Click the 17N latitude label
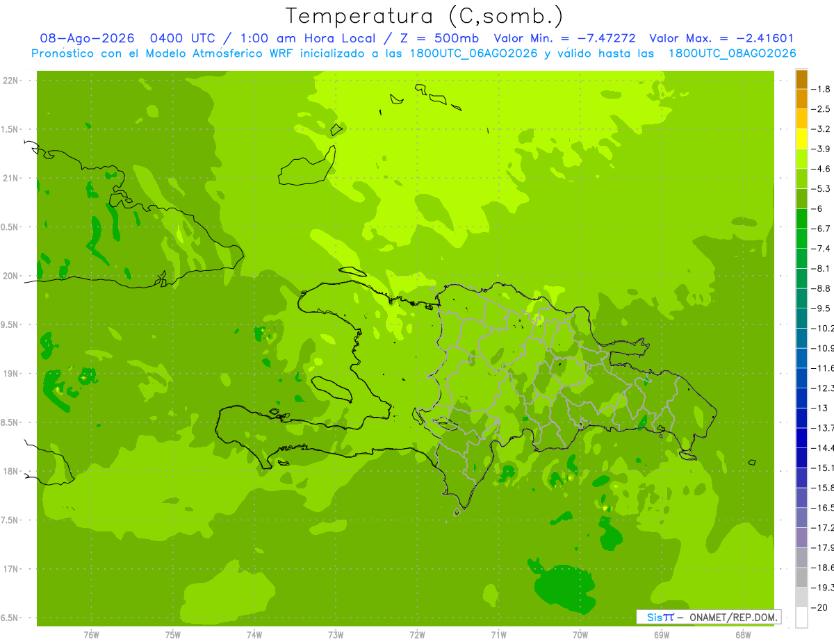 pyautogui.click(x=12, y=569)
